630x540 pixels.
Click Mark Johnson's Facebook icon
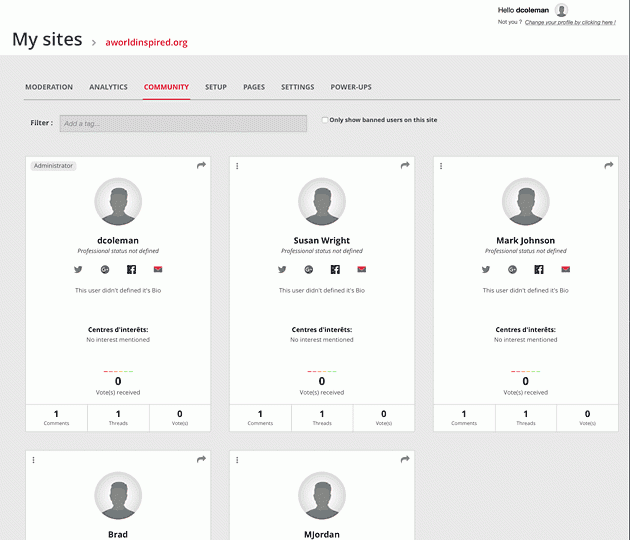[539, 269]
